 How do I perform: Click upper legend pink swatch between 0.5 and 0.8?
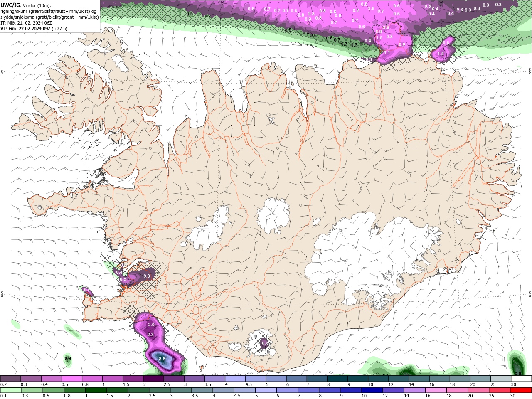click(x=72, y=379)
